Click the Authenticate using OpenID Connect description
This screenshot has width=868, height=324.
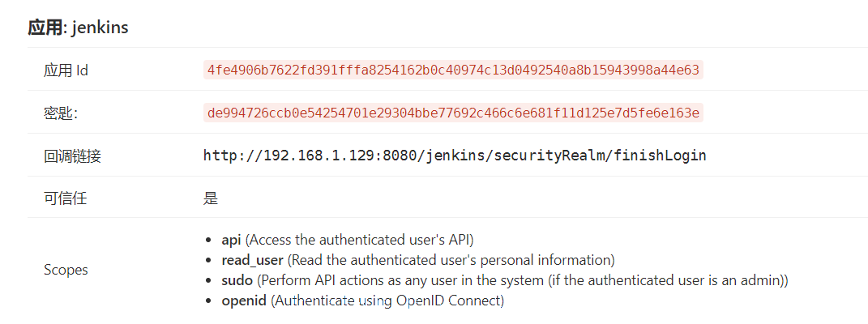387,301
